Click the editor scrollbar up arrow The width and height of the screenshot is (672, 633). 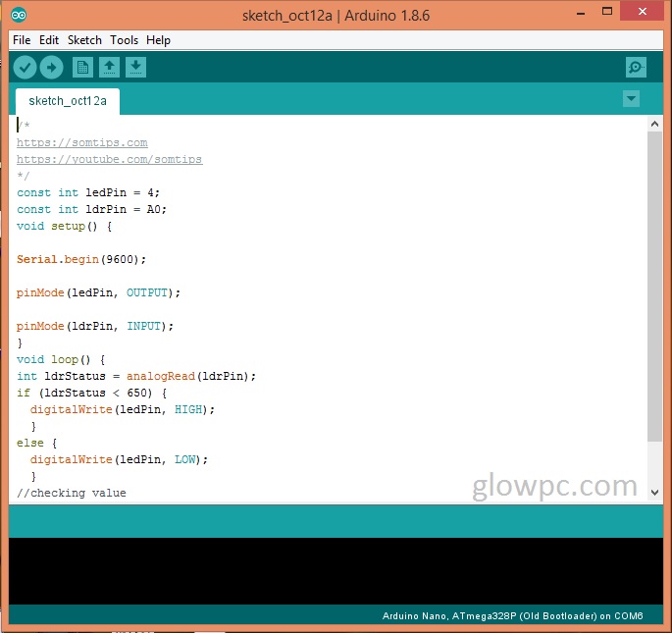[x=655, y=123]
